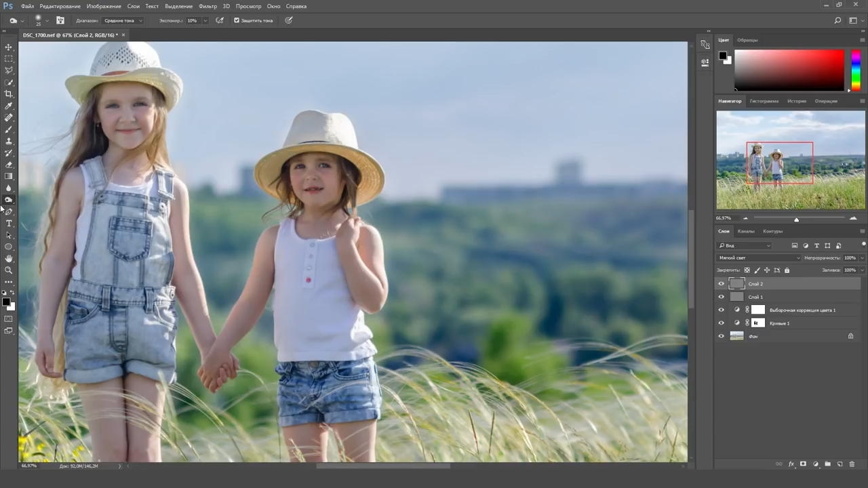Image resolution: width=868 pixels, height=488 pixels.
Task: Create a new layer
Action: point(840,464)
